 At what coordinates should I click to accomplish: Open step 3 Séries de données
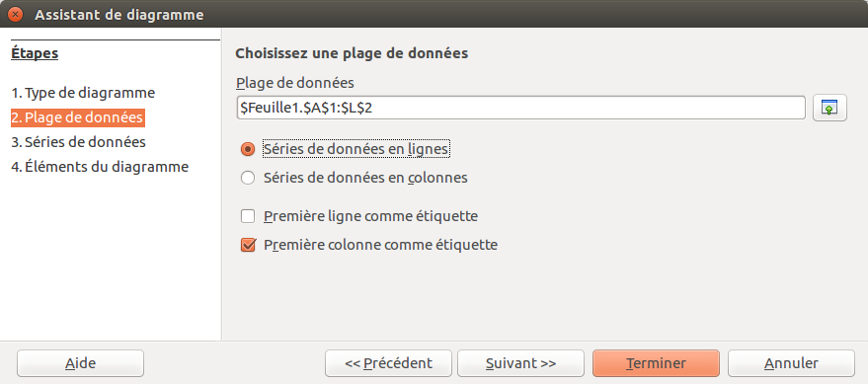(79, 142)
